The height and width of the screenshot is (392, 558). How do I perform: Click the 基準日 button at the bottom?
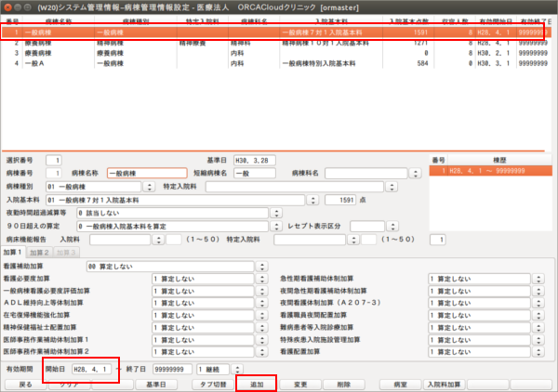[155, 383]
